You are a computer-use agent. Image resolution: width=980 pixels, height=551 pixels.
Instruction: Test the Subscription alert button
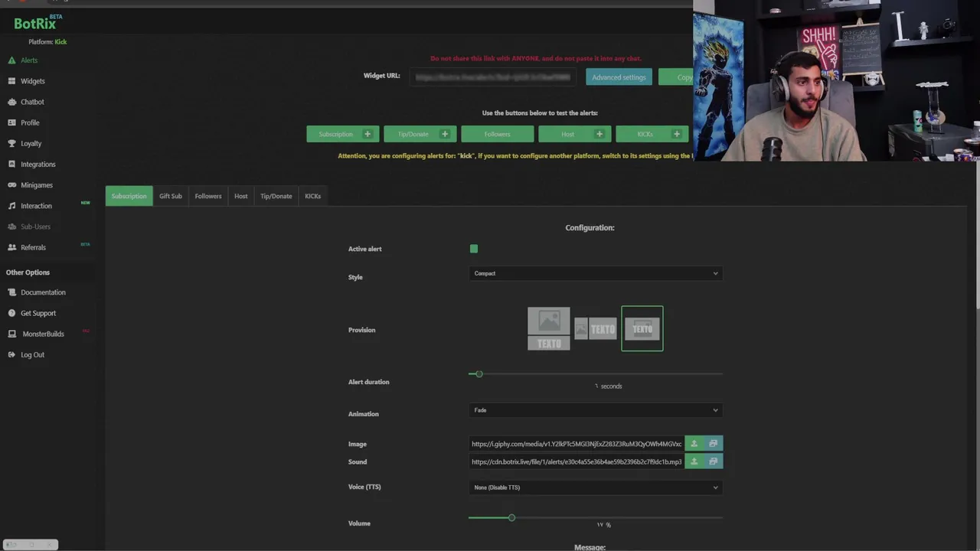[x=343, y=134]
